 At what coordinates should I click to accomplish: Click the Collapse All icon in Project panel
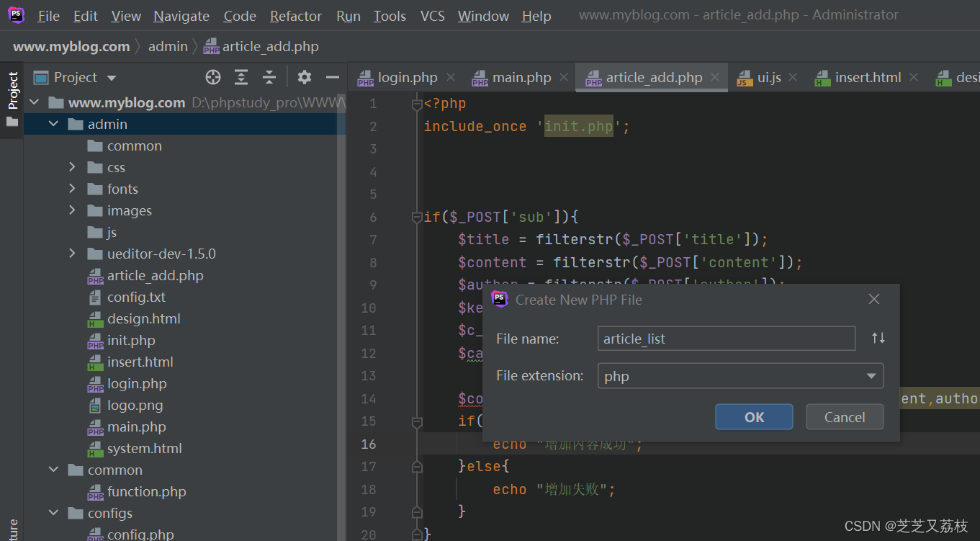tap(269, 77)
